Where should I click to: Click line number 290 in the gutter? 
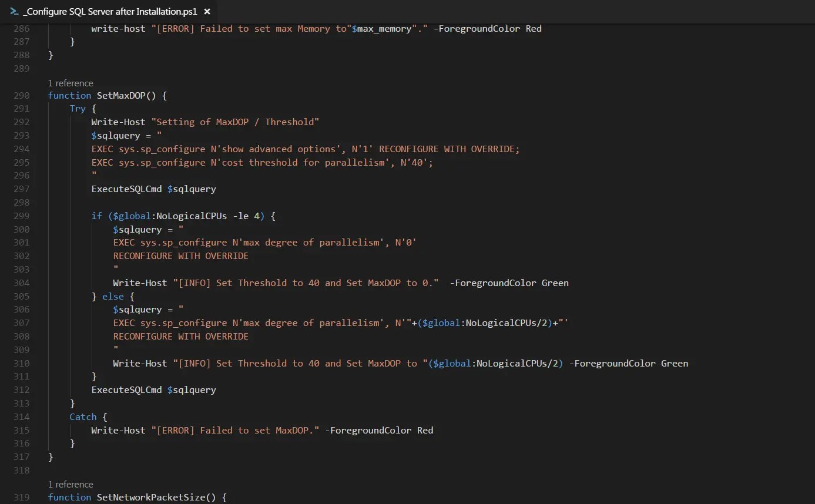tap(21, 95)
